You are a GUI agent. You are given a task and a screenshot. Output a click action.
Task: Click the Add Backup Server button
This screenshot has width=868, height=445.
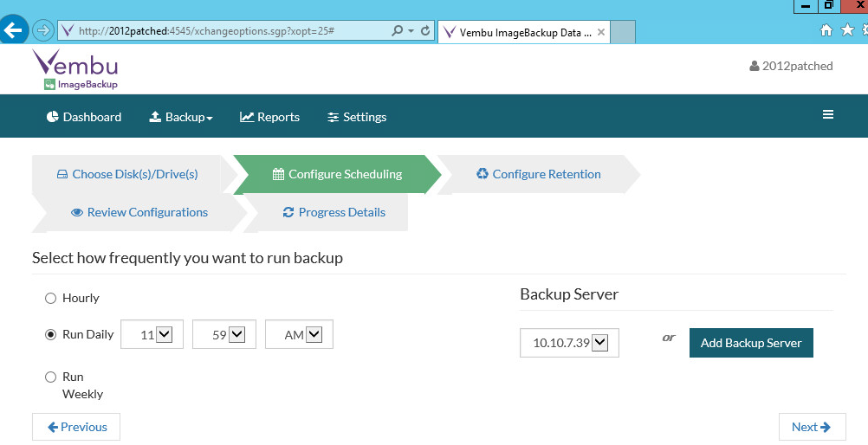tap(751, 343)
